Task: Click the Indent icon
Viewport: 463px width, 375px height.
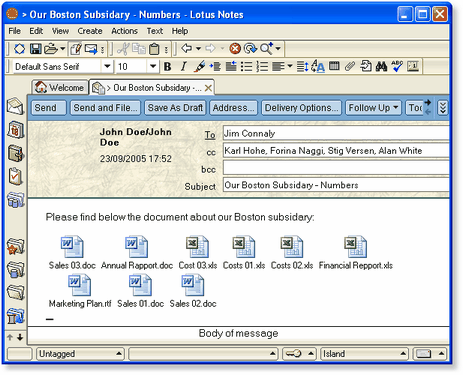Action: point(215,66)
